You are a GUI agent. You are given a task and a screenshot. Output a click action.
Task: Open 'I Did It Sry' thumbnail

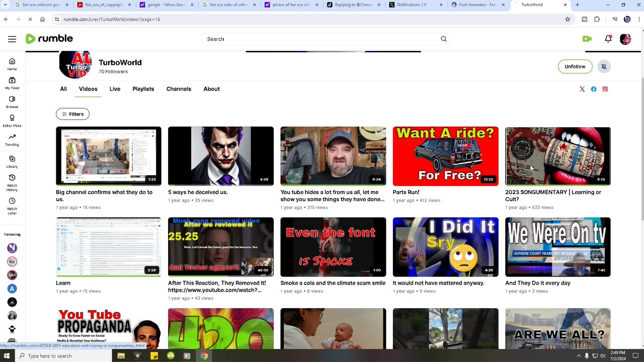[x=446, y=247]
